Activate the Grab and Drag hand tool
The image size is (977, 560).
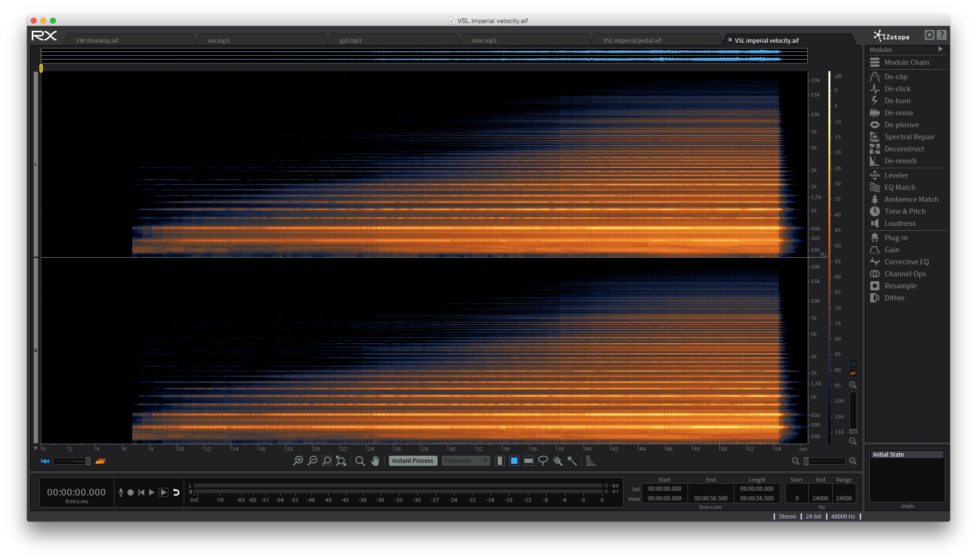[x=375, y=460]
